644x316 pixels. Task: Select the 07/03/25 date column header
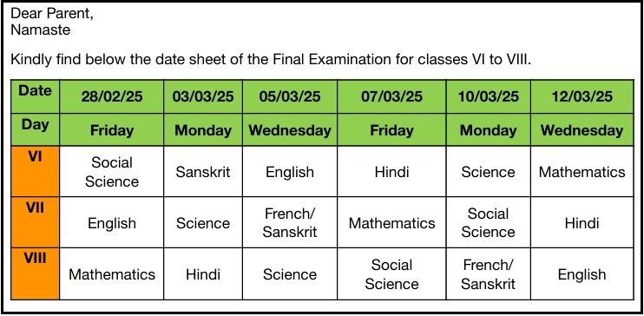(391, 96)
